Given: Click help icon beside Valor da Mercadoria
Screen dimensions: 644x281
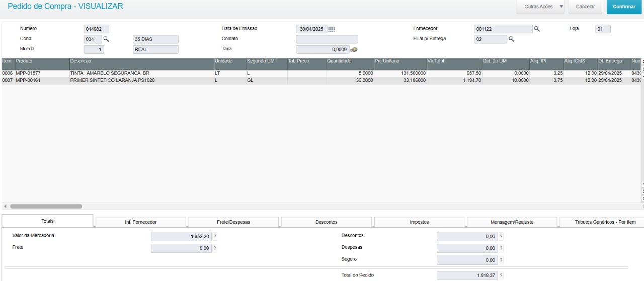Looking at the screenshot, I should pos(215,236).
